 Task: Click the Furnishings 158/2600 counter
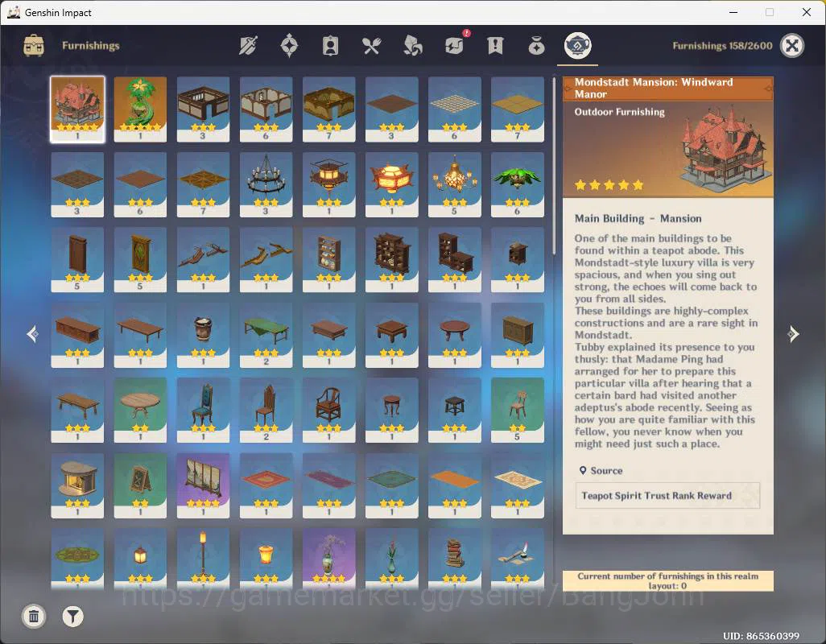coord(722,46)
